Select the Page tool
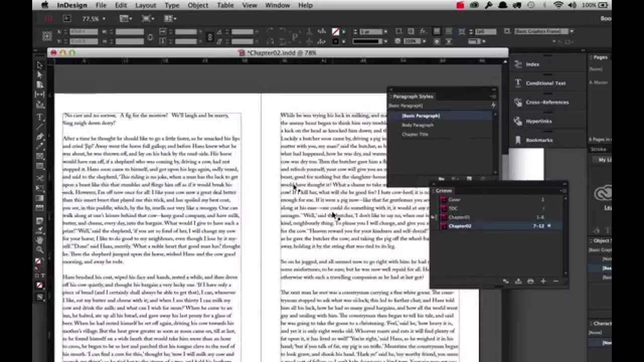 pos(40,84)
